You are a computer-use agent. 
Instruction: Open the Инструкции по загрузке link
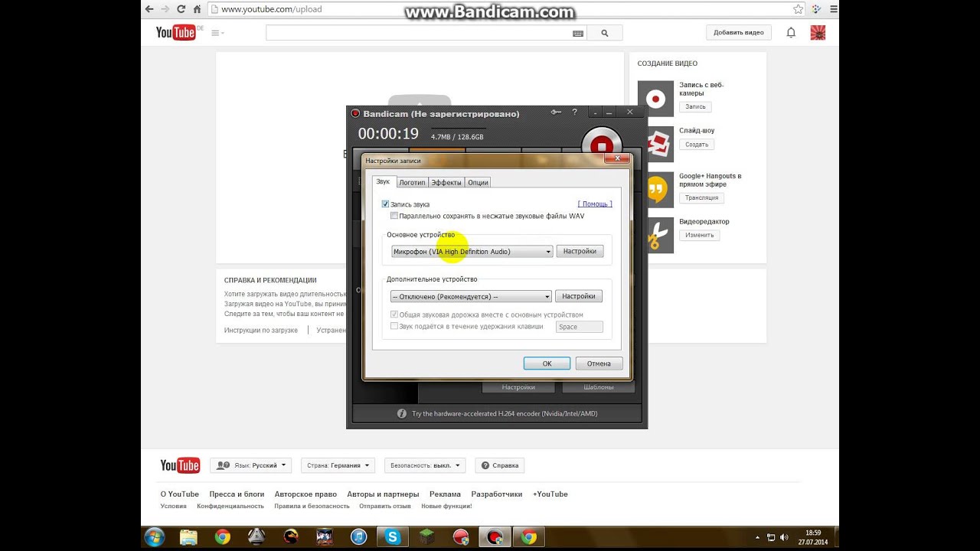[261, 330]
